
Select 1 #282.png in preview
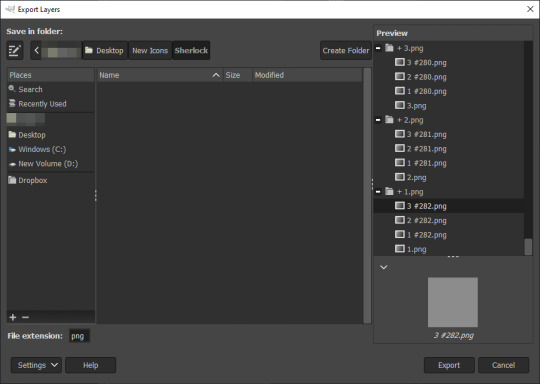pyautogui.click(x=426, y=235)
